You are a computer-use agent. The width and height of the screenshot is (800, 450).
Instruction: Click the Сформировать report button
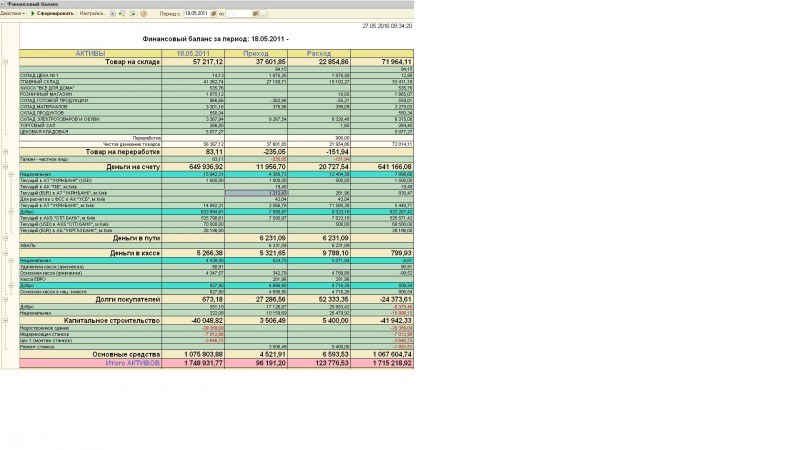coord(52,13)
